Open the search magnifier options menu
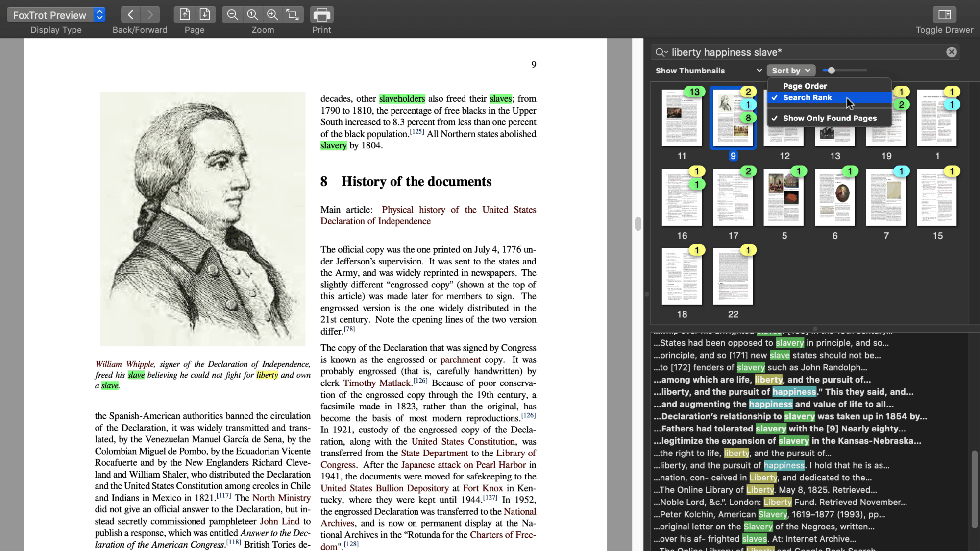This screenshot has width=980, height=551. [x=661, y=52]
